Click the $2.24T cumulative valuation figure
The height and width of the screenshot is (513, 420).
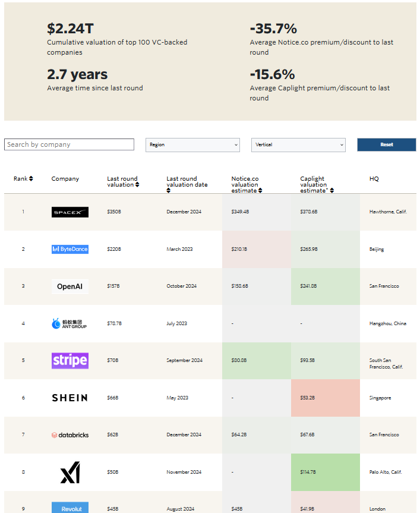click(x=70, y=29)
